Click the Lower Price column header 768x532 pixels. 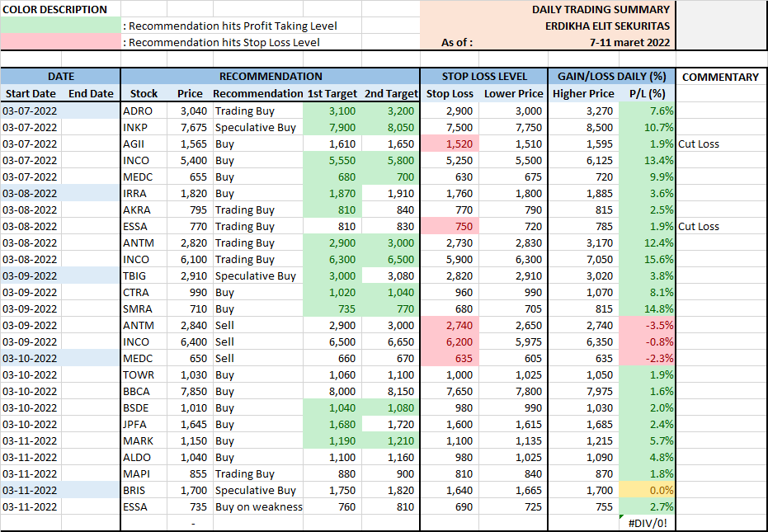[513, 93]
